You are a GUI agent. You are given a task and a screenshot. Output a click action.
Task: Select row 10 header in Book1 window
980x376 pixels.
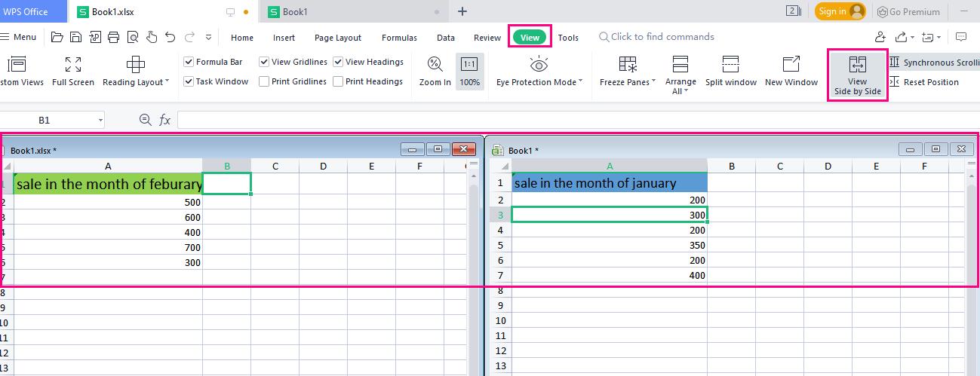tap(501, 320)
